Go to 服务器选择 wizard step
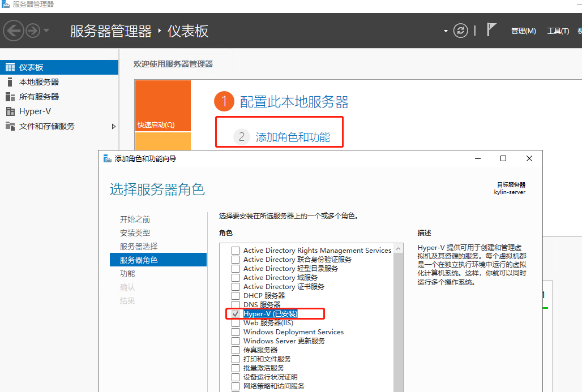The height and width of the screenshot is (392, 582). click(x=139, y=247)
